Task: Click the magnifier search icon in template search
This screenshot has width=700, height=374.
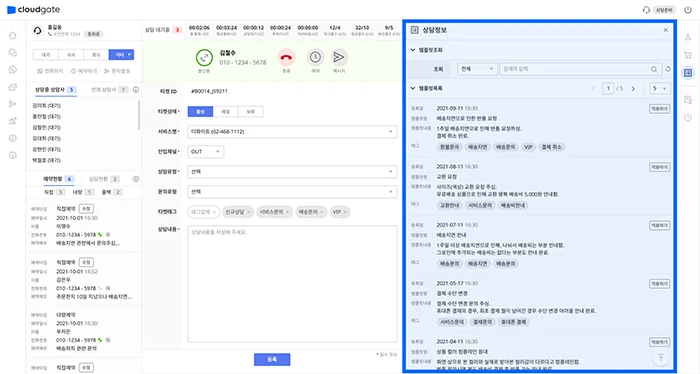Action: 654,69
